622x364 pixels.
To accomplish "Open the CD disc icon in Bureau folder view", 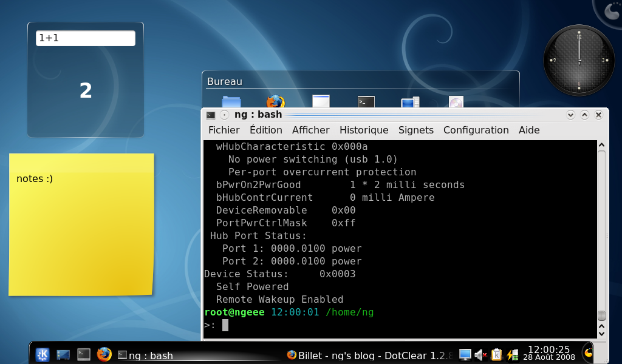I will pyautogui.click(x=456, y=102).
